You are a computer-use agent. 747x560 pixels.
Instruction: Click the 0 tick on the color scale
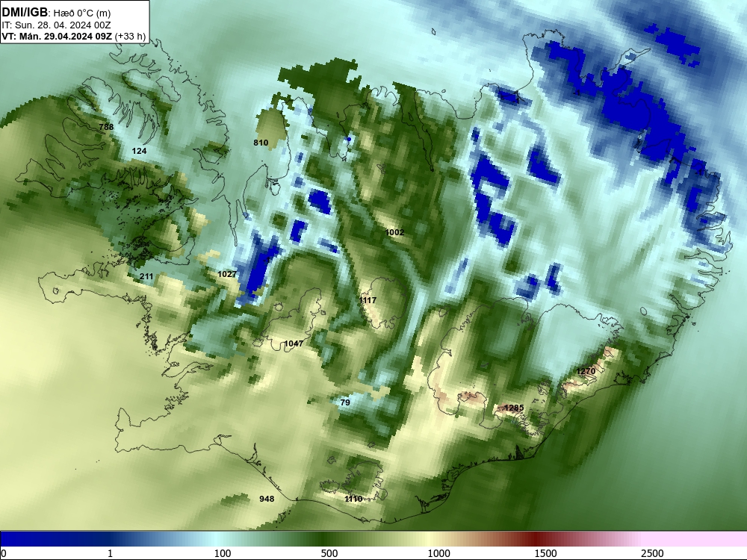[x=4, y=553]
